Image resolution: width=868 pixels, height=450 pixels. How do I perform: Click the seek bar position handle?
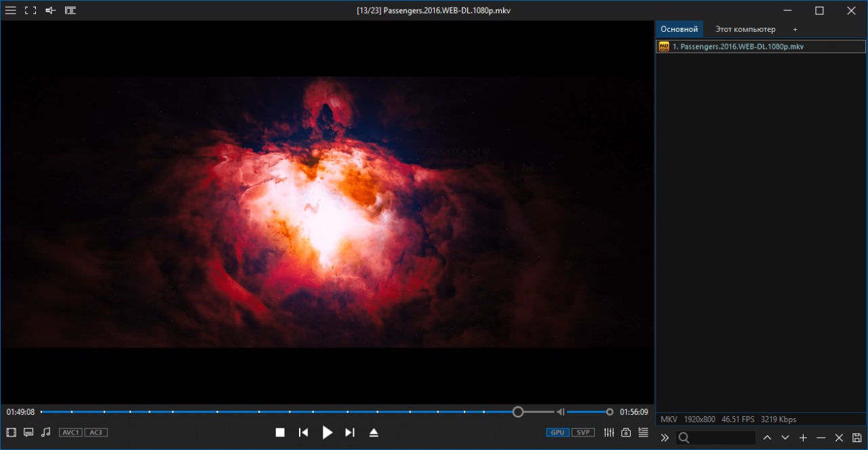click(x=518, y=411)
